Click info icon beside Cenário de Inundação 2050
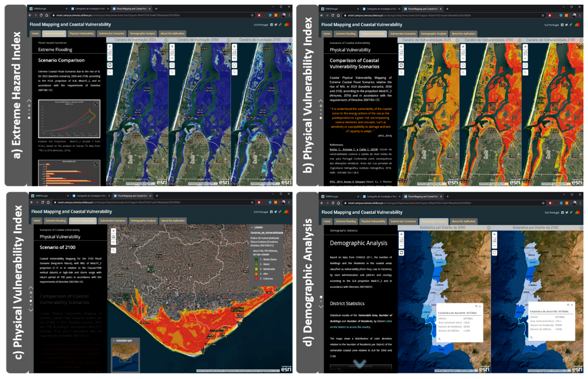This screenshot has width=588, height=379. coord(228,40)
